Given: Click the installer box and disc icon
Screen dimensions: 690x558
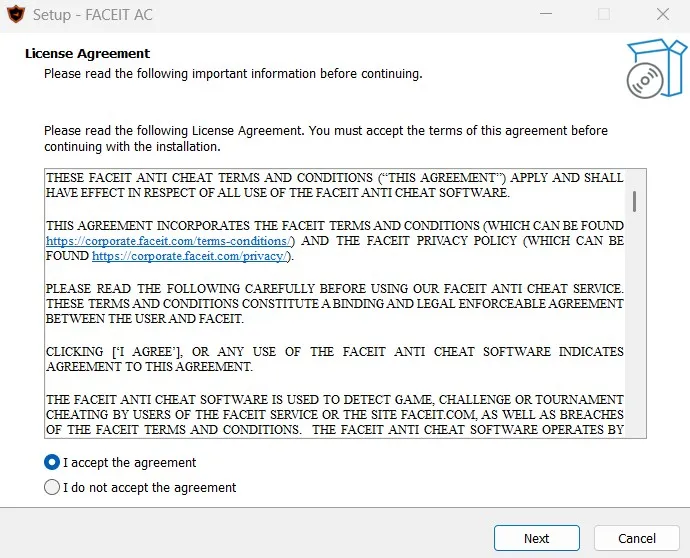Looking at the screenshot, I should (x=656, y=69).
